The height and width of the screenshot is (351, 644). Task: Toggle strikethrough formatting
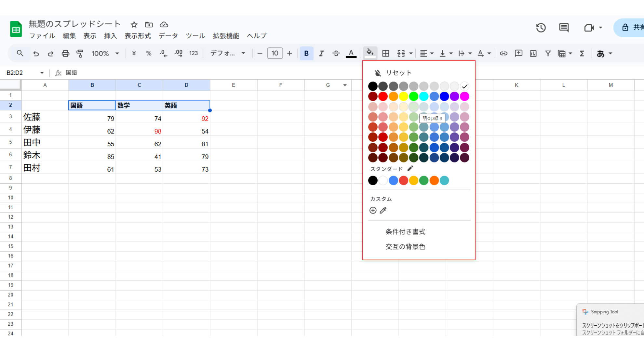336,54
